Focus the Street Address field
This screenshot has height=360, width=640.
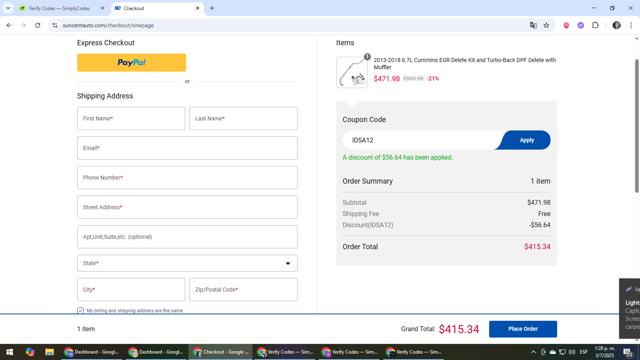pos(187,207)
